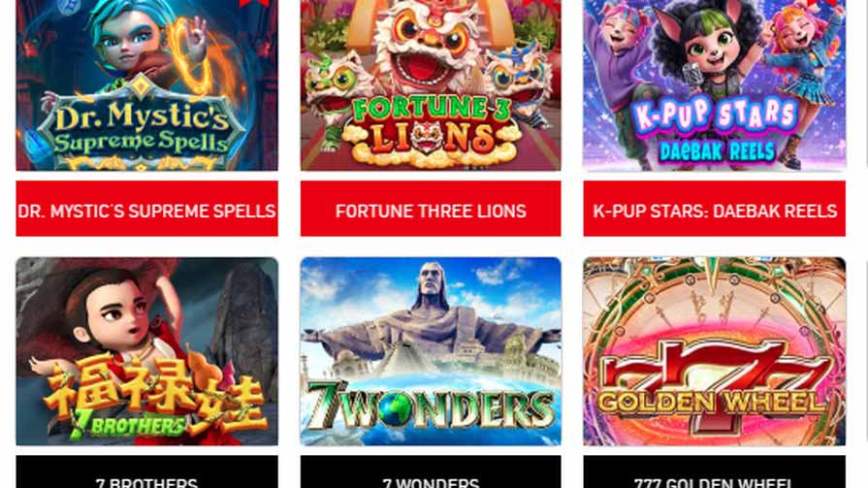Click the red DR. MYSTIC'S SUPREME SPELLS button
The width and height of the screenshot is (868, 488).
[x=146, y=209]
